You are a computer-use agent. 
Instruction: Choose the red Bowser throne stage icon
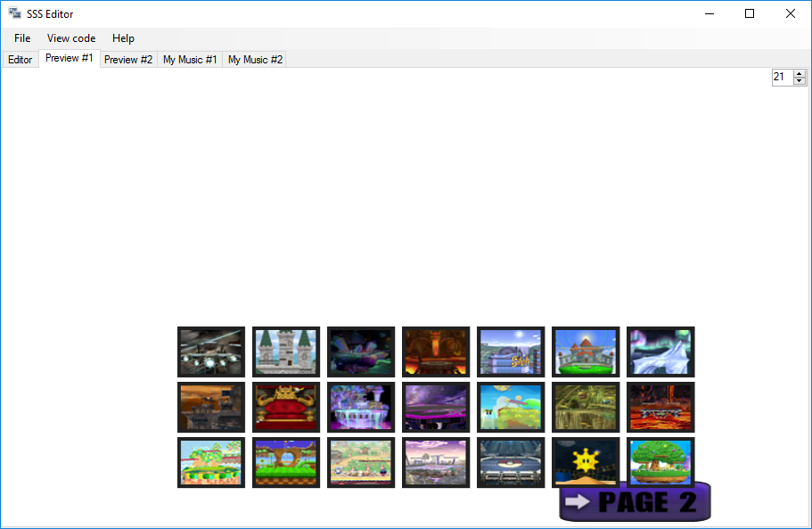286,408
